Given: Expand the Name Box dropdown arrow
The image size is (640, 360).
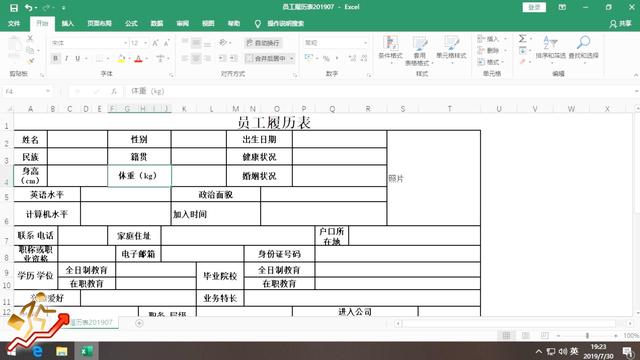Looking at the screenshot, I should (48, 91).
